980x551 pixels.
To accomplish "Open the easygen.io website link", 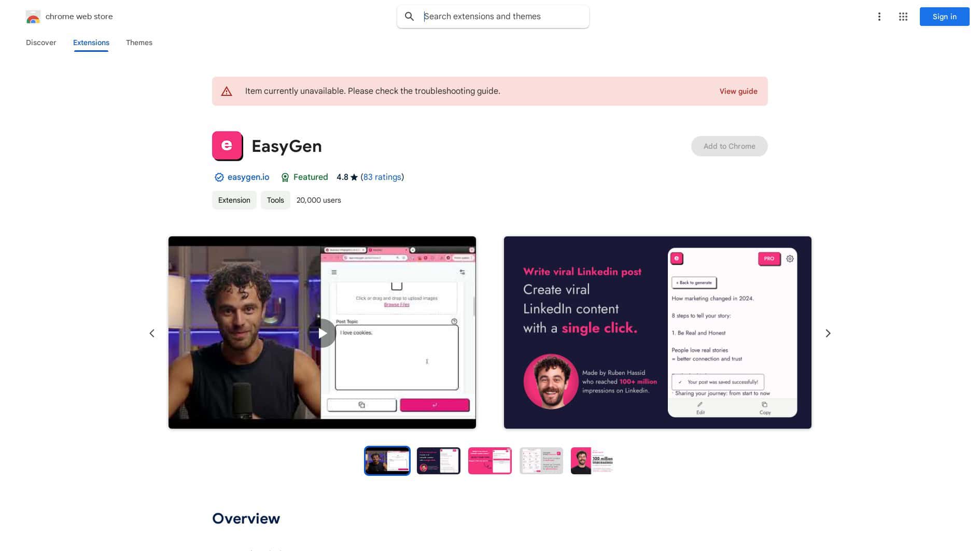I will coord(248,177).
